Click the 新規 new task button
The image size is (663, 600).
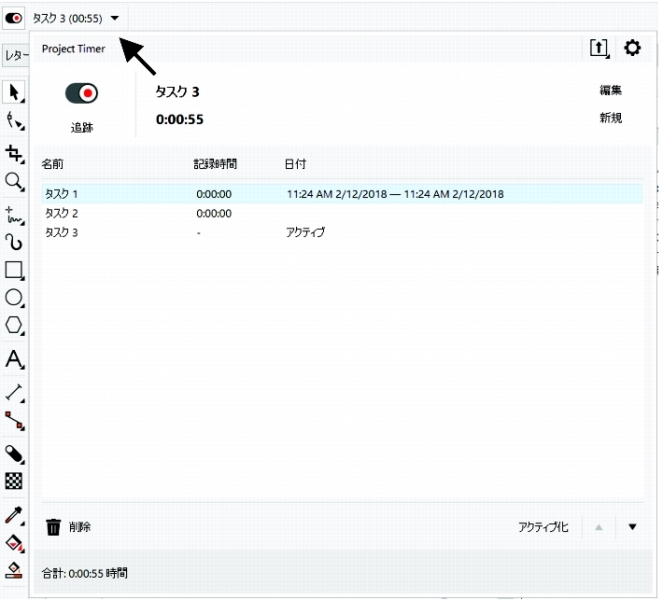click(610, 118)
